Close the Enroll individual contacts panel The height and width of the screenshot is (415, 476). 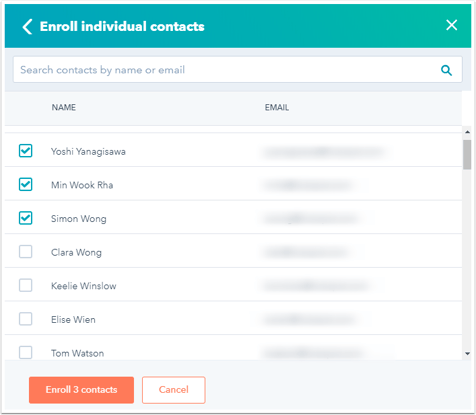[451, 25]
